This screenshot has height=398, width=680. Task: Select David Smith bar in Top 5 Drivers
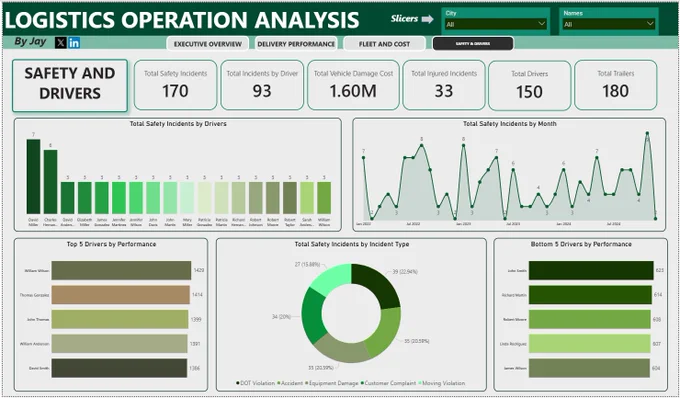(119, 368)
